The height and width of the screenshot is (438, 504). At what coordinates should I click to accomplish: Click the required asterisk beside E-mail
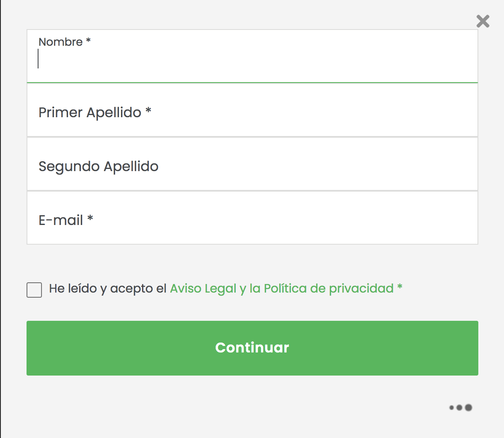[x=90, y=219]
